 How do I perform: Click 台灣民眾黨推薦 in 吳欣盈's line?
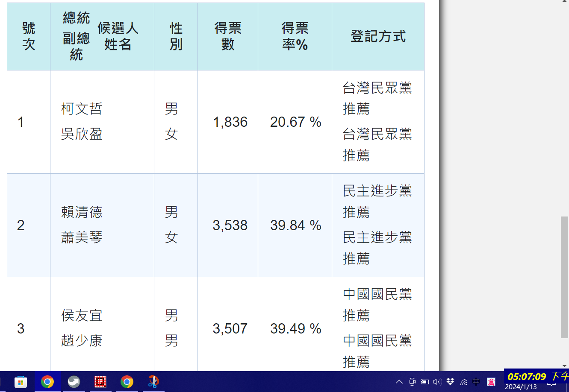[377, 145]
